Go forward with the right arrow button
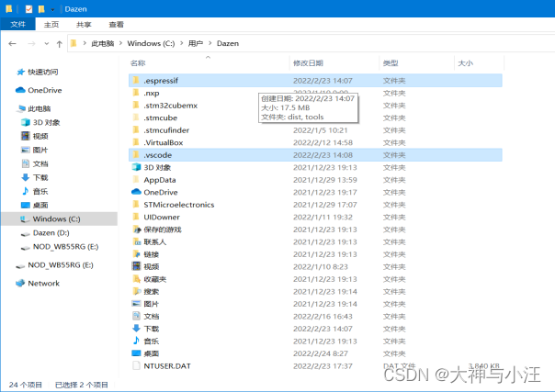 coord(31,44)
